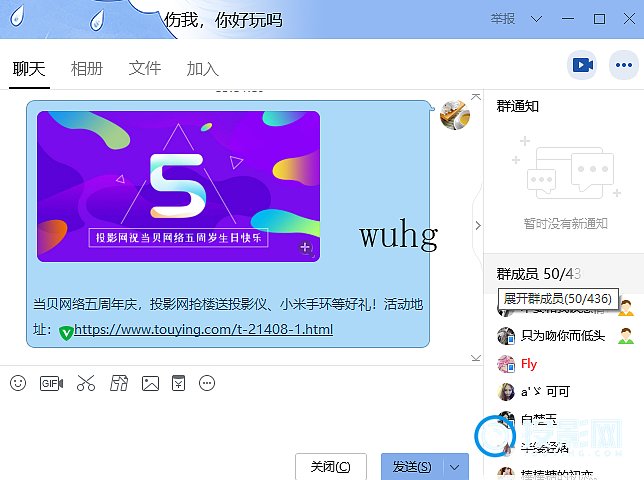Open the emoji picker
644x480 pixels.
18,383
